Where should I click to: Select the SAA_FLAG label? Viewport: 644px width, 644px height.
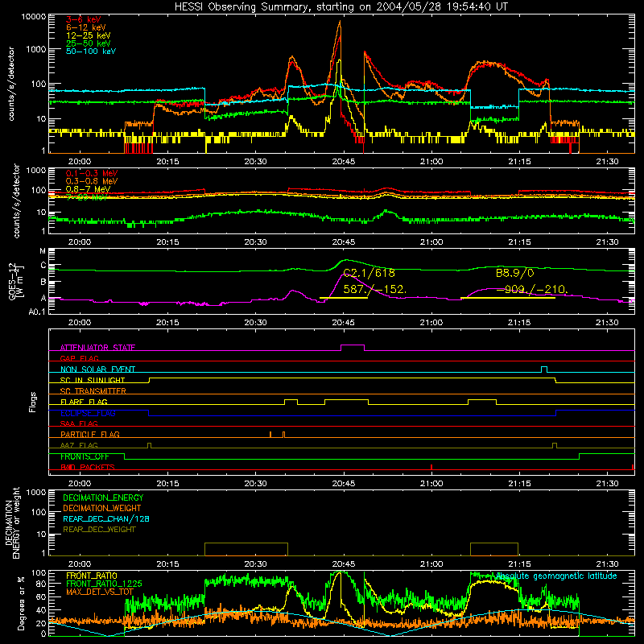pyautogui.click(x=79, y=423)
